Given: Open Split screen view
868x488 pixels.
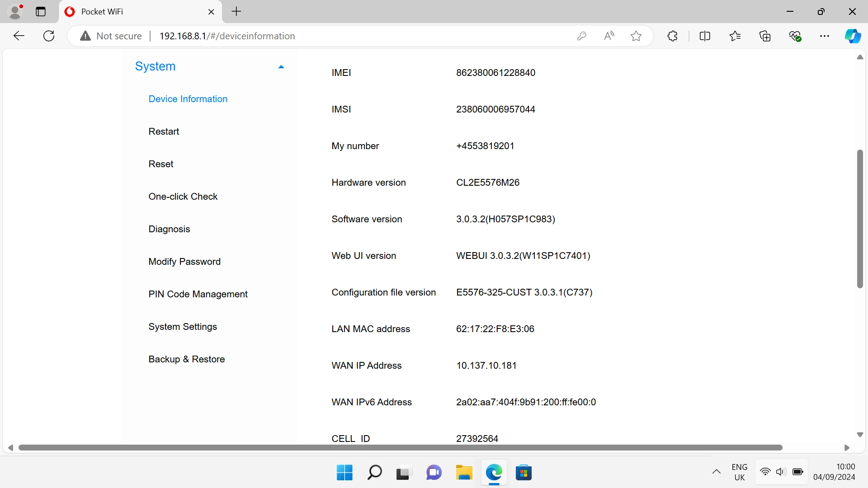Looking at the screenshot, I should (x=705, y=36).
